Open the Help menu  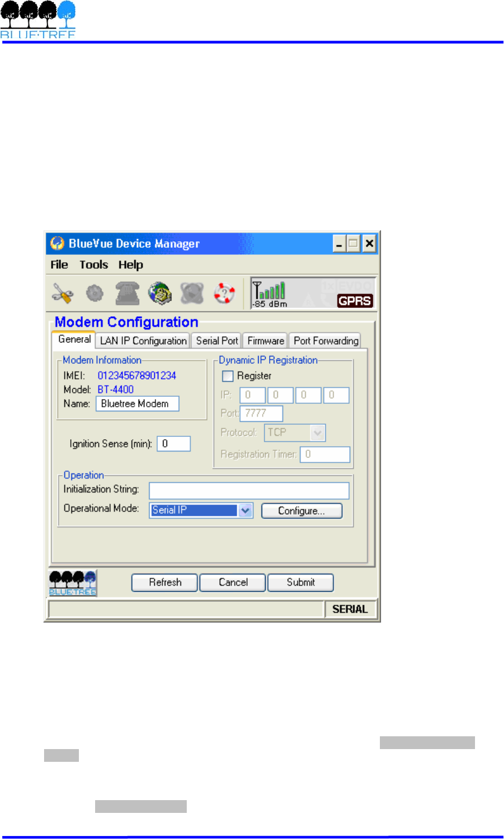coord(130,265)
